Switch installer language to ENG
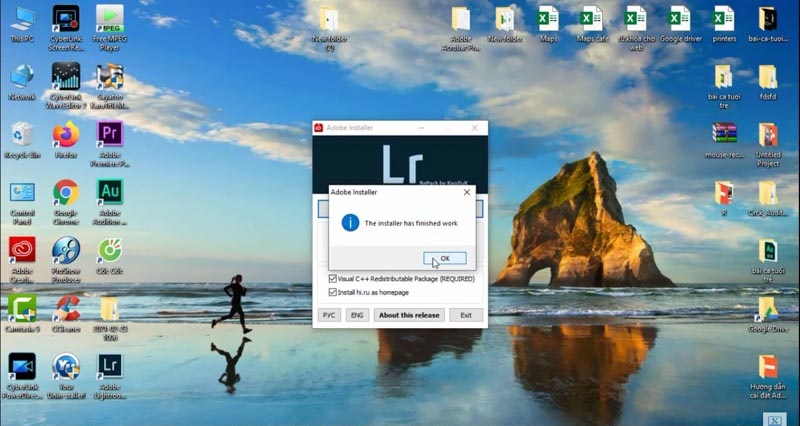Viewport: 800px width, 426px height. pyautogui.click(x=357, y=315)
